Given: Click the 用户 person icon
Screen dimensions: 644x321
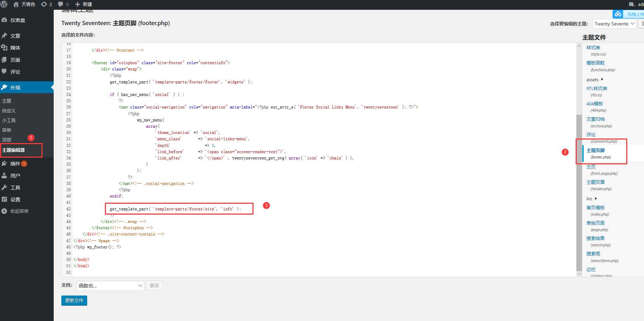Looking at the screenshot, I should coord(4,176).
